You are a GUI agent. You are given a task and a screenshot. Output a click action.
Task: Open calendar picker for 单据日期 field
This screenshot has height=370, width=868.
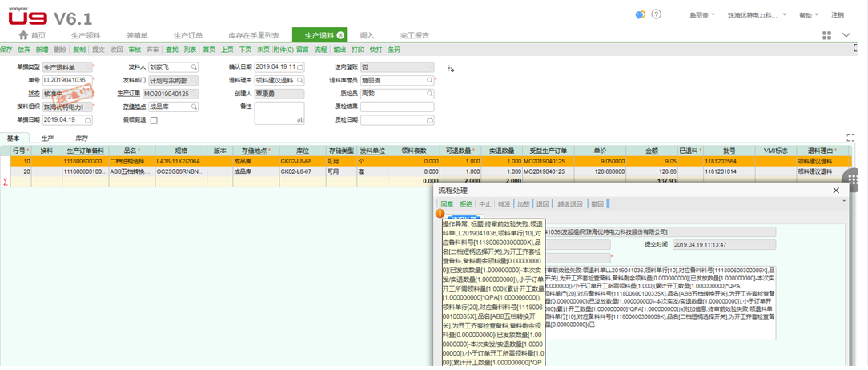pyautogui.click(x=87, y=120)
